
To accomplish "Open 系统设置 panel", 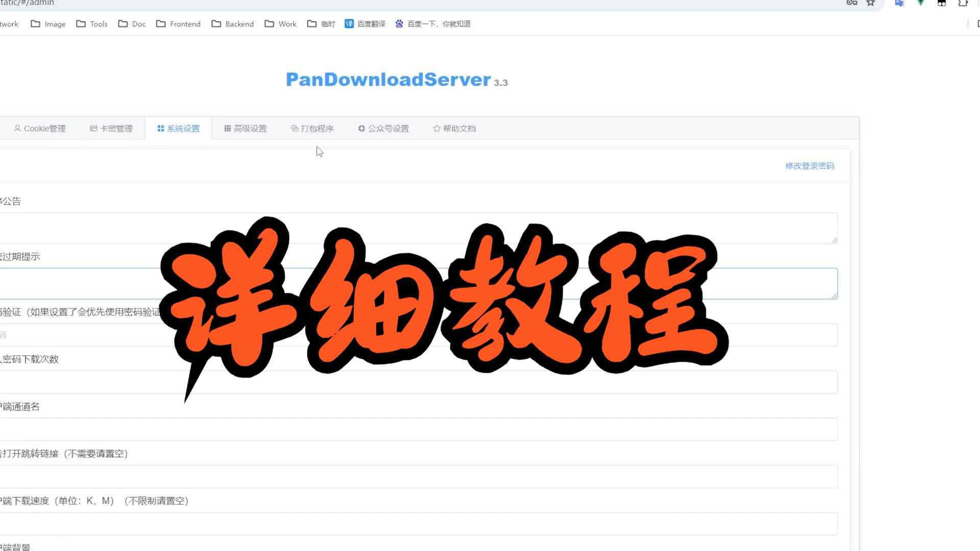I will [178, 129].
